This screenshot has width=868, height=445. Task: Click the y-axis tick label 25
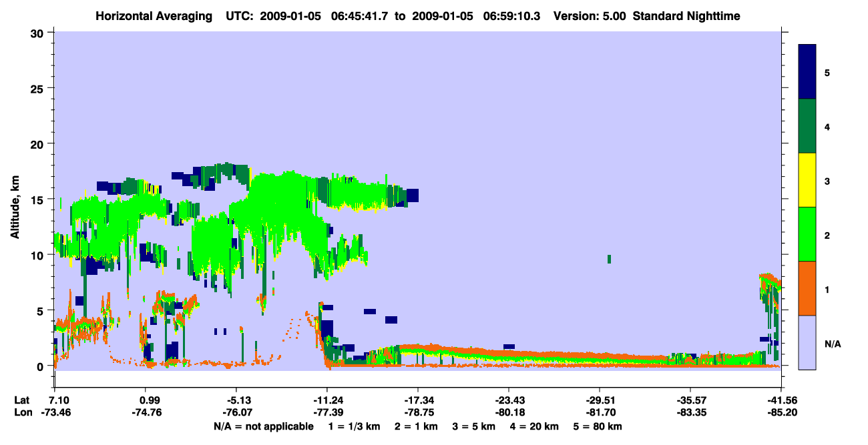[39, 88]
